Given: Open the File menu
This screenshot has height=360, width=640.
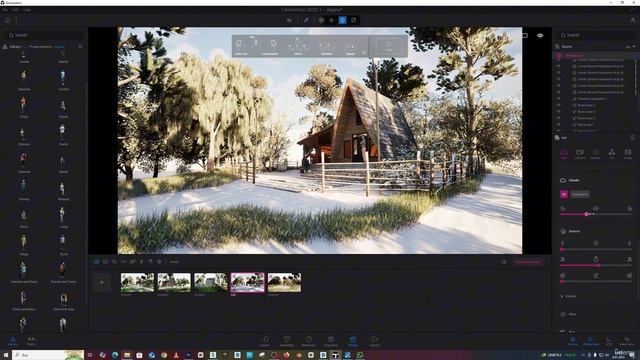Looking at the screenshot, I should pos(4,9).
